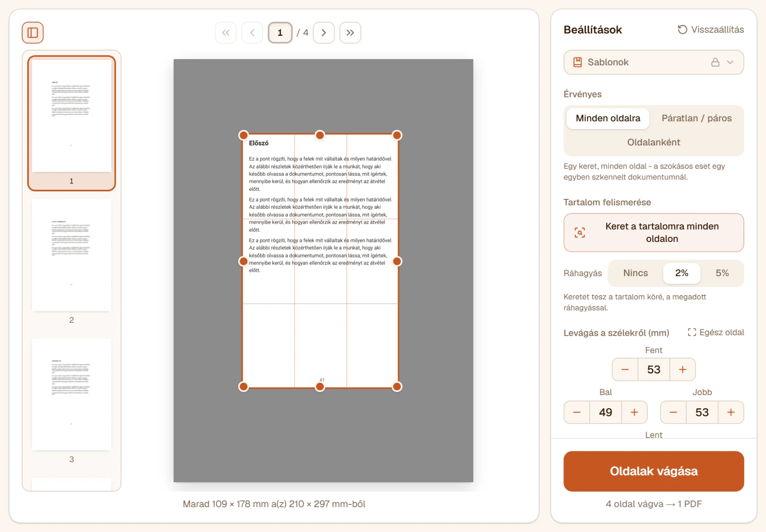The image size is (766, 532).
Task: Select the Minden oldalra option
Action: [x=608, y=118]
